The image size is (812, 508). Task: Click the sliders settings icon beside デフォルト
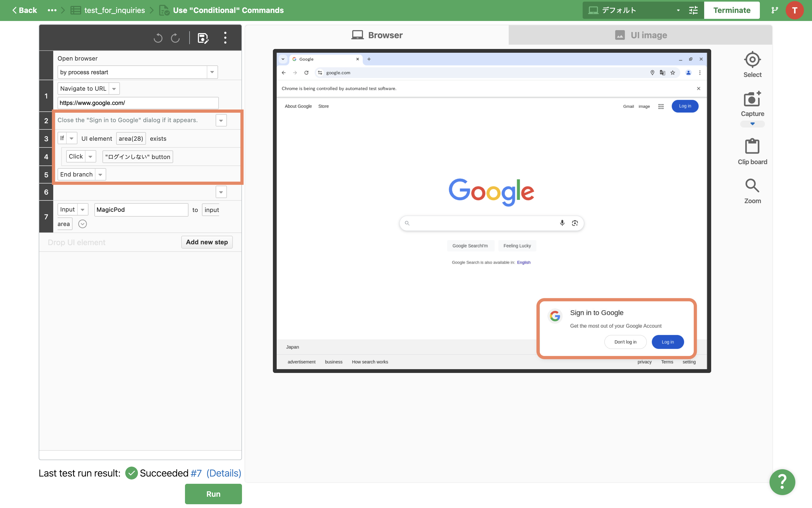tap(693, 10)
